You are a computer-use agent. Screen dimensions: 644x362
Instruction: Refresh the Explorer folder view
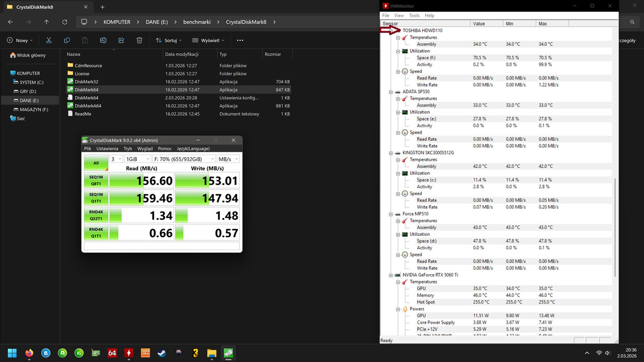(x=65, y=22)
